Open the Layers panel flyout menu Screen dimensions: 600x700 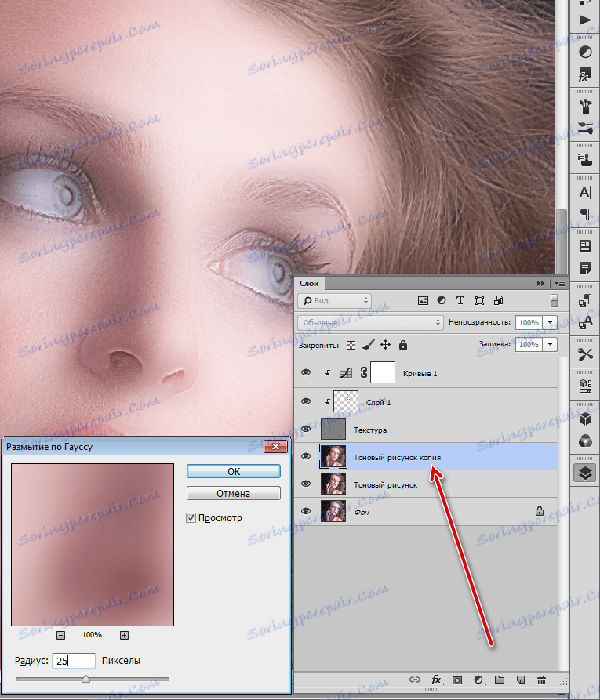coord(560,284)
